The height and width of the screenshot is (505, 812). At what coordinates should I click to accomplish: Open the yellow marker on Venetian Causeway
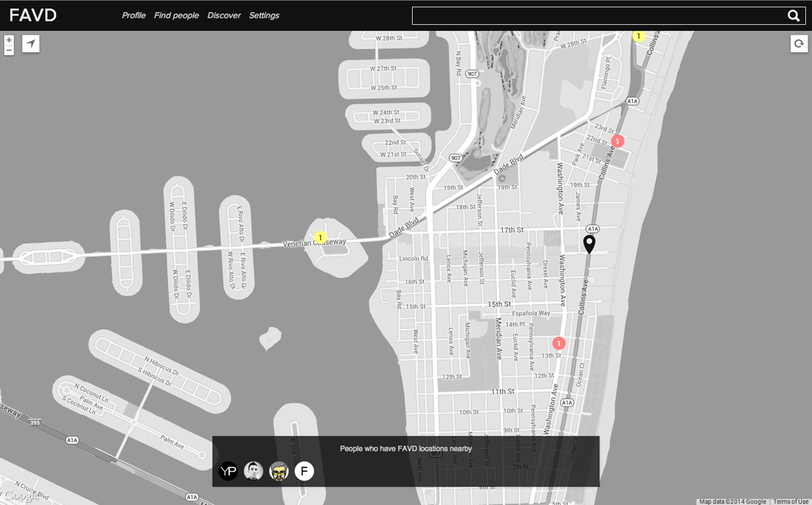(320, 238)
